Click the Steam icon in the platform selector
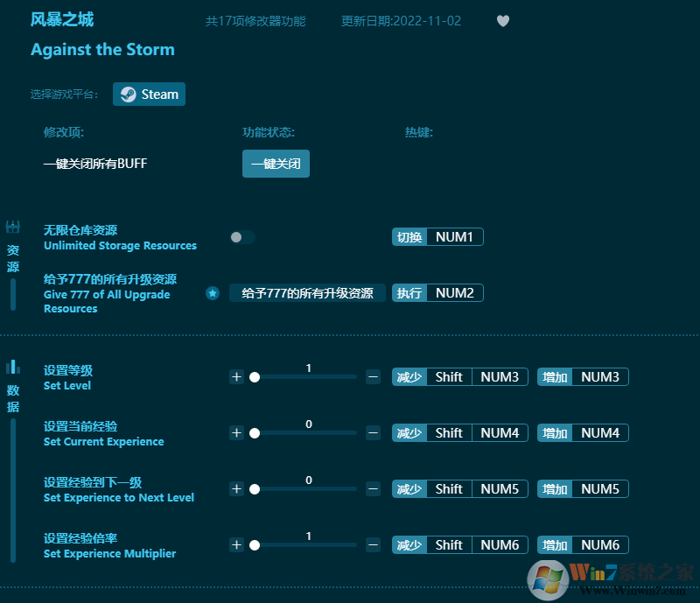The image size is (700, 603). (x=128, y=94)
